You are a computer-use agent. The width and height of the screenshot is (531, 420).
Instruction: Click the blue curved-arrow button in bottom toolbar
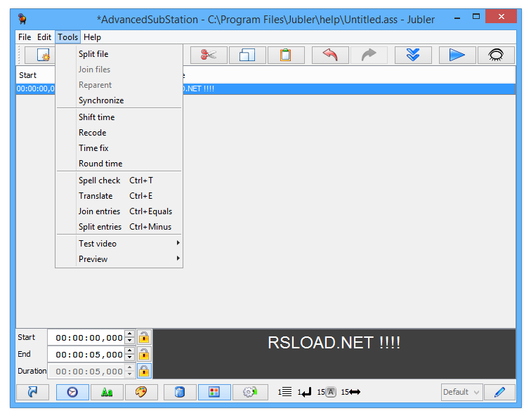click(32, 392)
